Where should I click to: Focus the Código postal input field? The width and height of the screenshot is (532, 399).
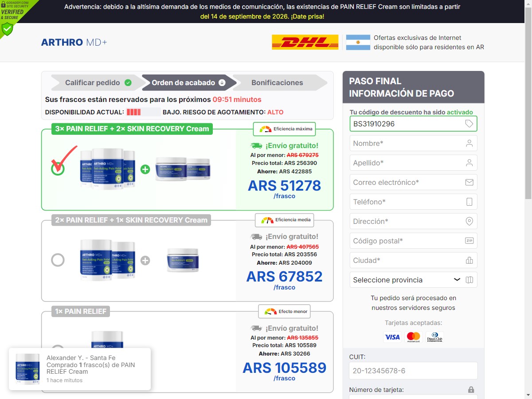pos(413,241)
